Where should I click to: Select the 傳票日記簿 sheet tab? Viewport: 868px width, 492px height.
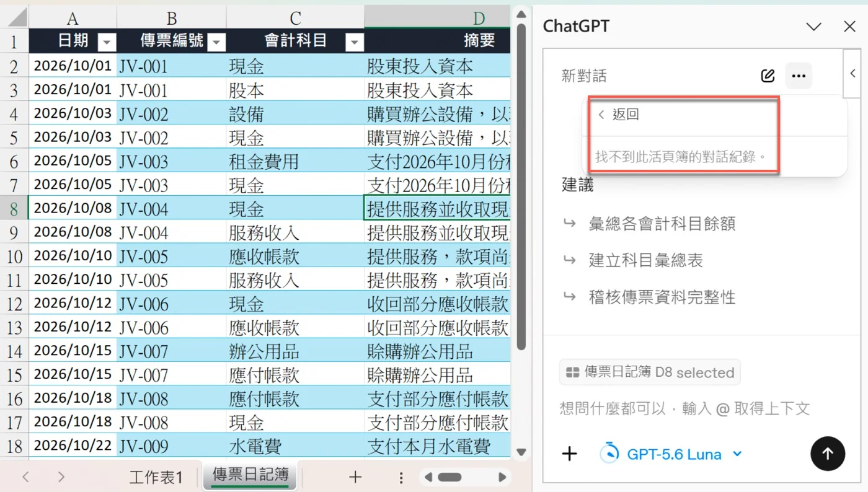coord(250,475)
